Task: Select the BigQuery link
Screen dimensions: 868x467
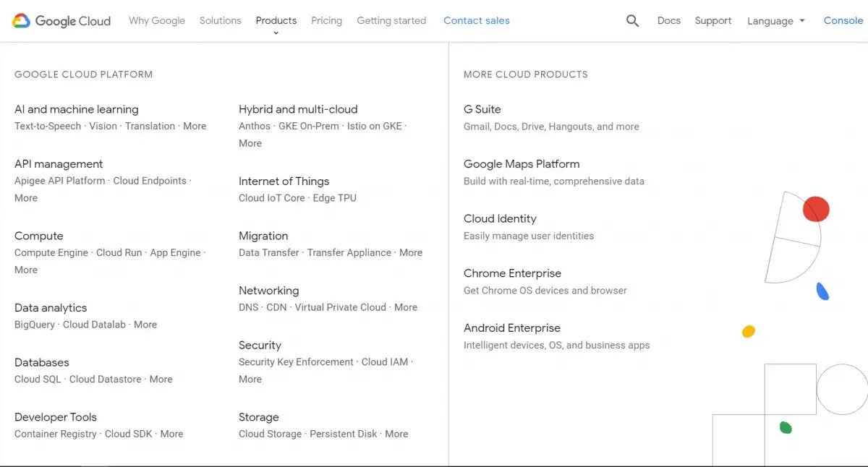Action: tap(35, 325)
